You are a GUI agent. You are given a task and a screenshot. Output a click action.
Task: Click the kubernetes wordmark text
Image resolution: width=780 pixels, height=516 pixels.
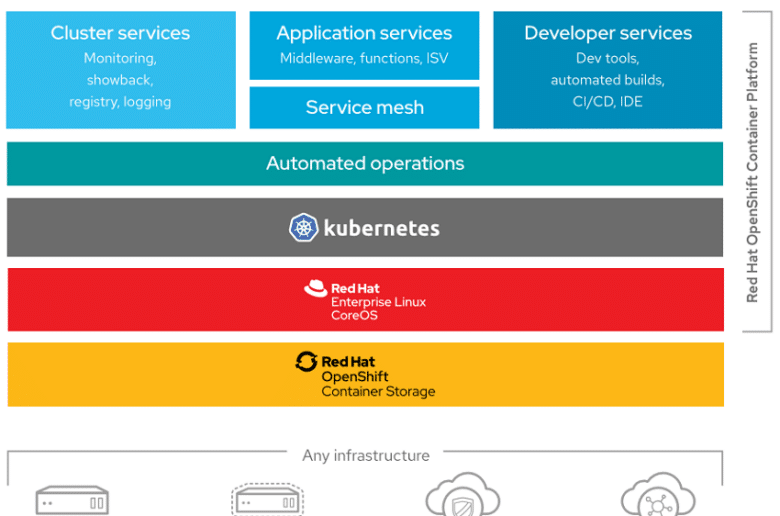tap(382, 228)
